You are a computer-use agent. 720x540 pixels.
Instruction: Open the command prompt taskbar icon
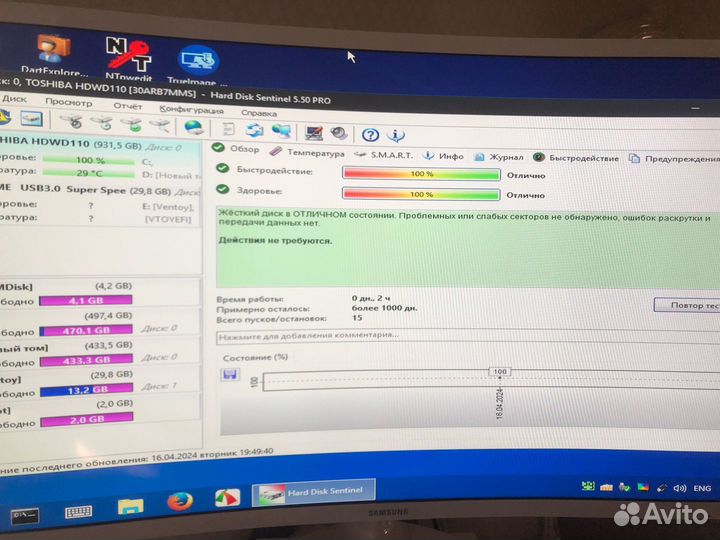point(25,516)
